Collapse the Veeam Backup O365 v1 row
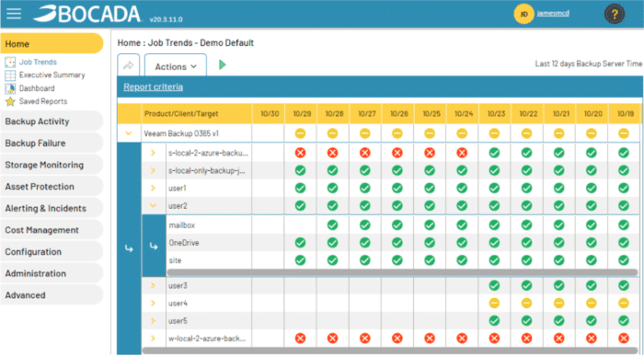 [x=129, y=133]
